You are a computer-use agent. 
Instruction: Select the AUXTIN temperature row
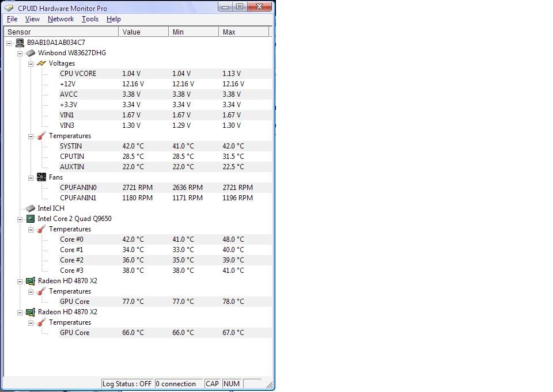(x=165, y=167)
